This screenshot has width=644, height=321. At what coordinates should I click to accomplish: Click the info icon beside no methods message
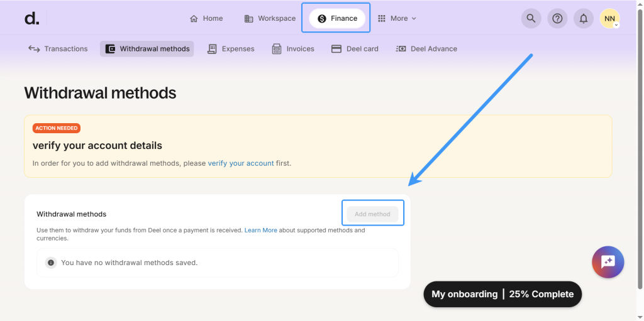point(51,263)
